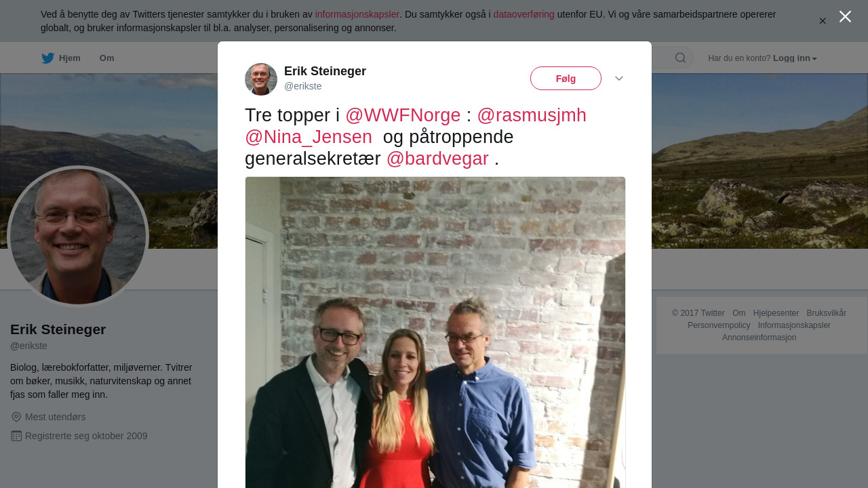Open the @WWFNorge mention link
The image size is (868, 488).
[x=403, y=115]
